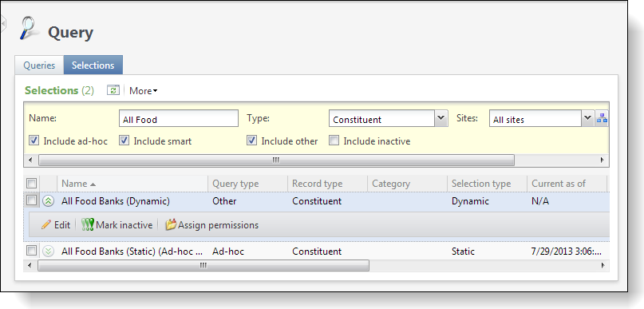Click Mark inactive in the action bar
The height and width of the screenshot is (309, 644).
point(117,225)
